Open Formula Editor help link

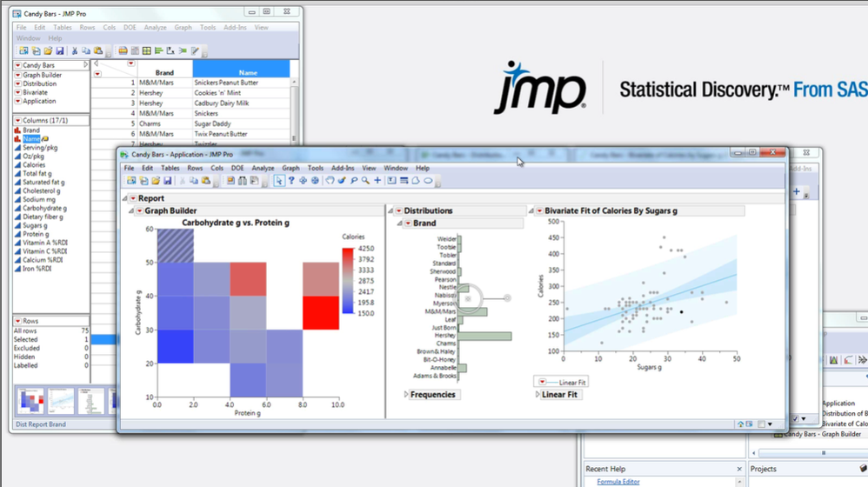pyautogui.click(x=618, y=482)
